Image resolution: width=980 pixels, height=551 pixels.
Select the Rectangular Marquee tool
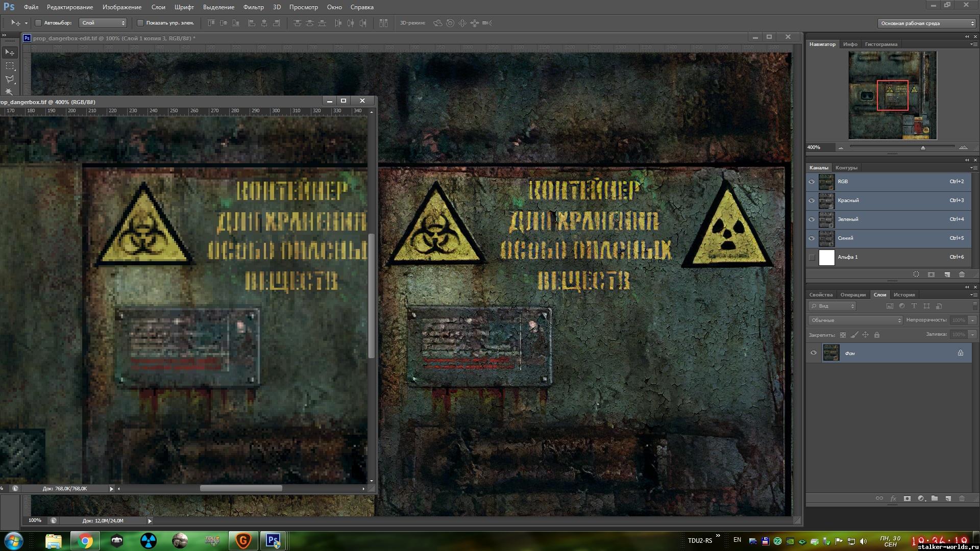[10, 66]
